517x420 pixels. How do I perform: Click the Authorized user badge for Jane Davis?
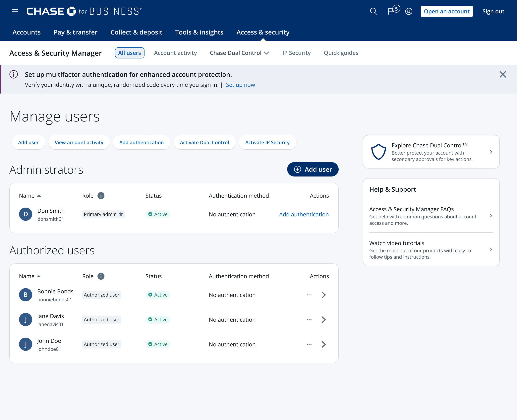(x=102, y=319)
